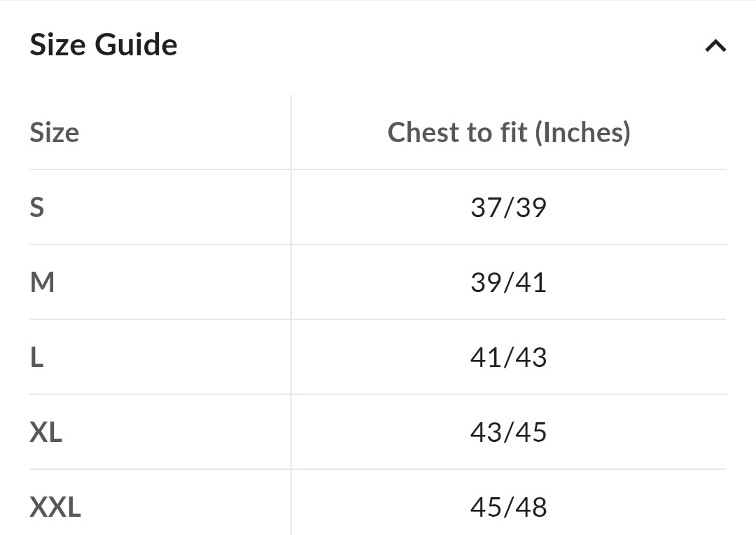
Task: Click the number 37 in S row
Action: tap(486, 207)
